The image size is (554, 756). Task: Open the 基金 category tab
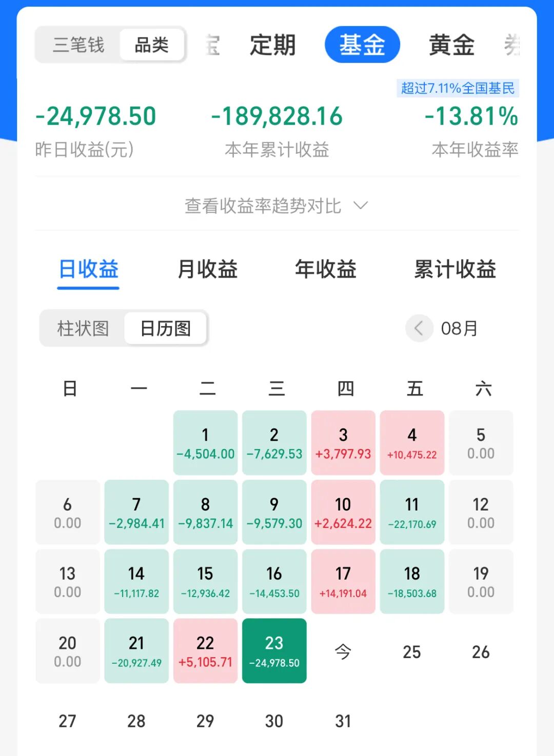click(362, 45)
